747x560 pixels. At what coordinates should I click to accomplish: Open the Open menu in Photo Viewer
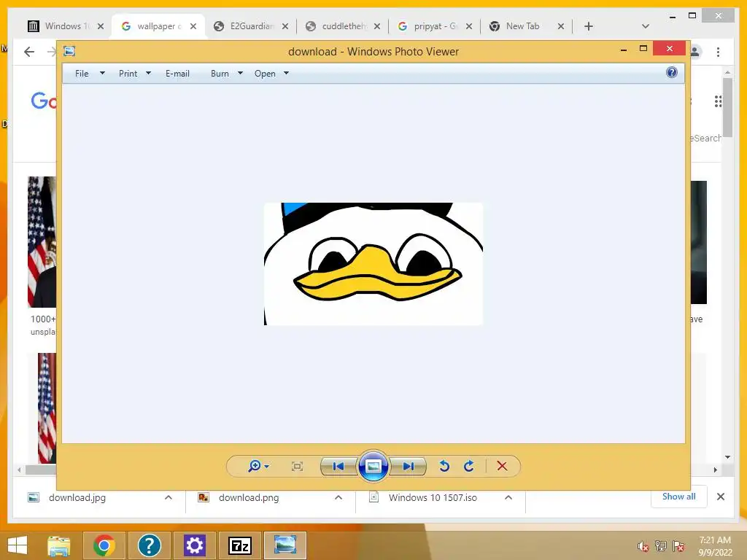pyautogui.click(x=265, y=74)
